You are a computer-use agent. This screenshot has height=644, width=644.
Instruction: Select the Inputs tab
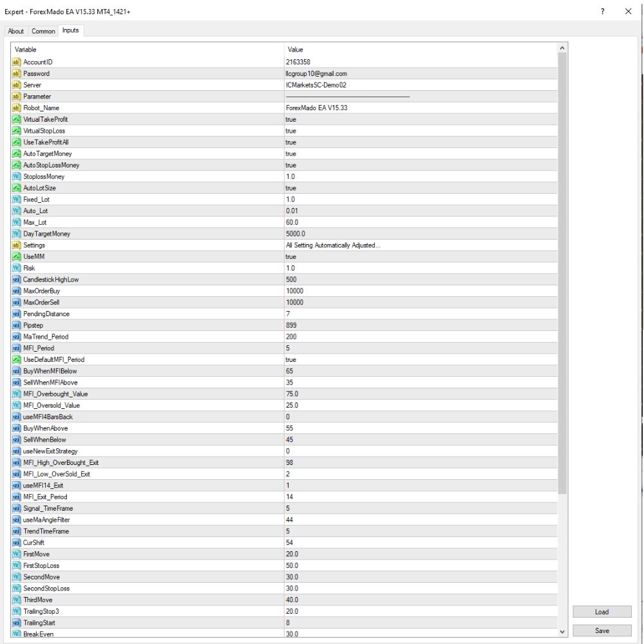(71, 30)
